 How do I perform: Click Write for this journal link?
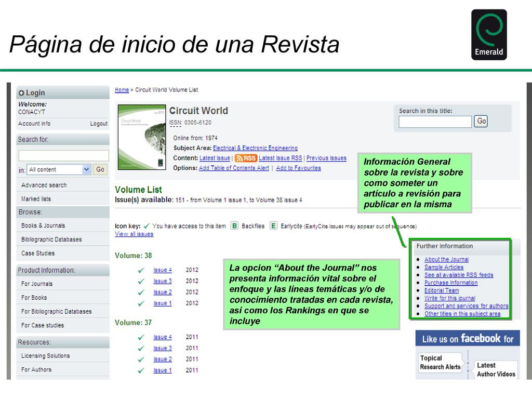[450, 298]
